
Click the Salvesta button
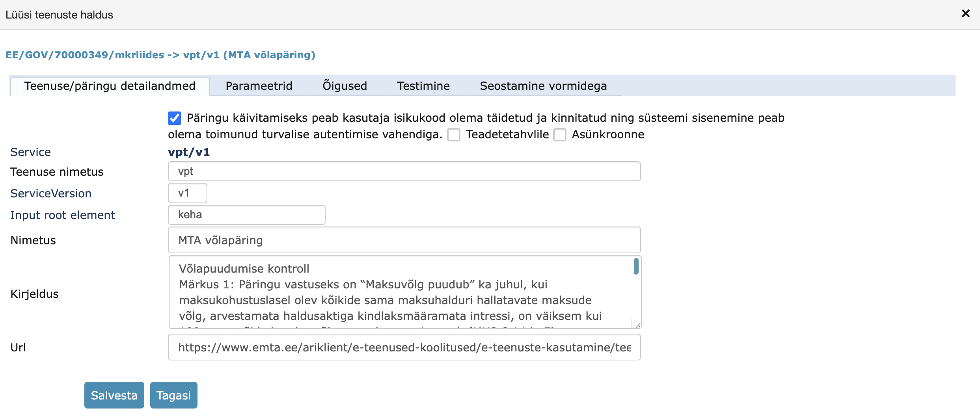tap(114, 395)
